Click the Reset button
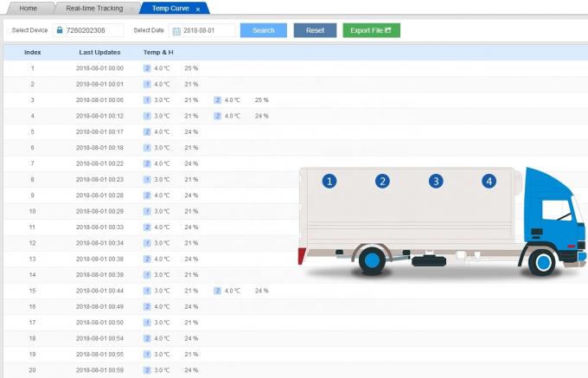The image size is (588, 378). pyautogui.click(x=315, y=30)
